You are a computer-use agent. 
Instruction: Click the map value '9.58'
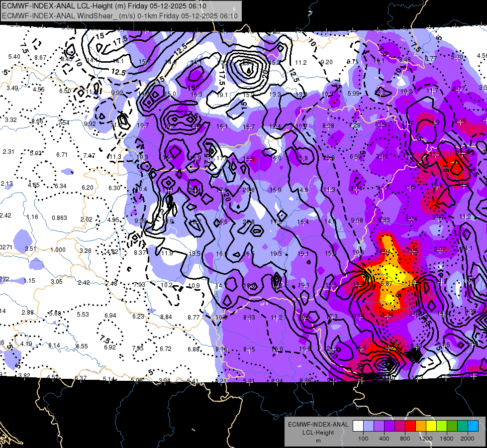coord(357,220)
